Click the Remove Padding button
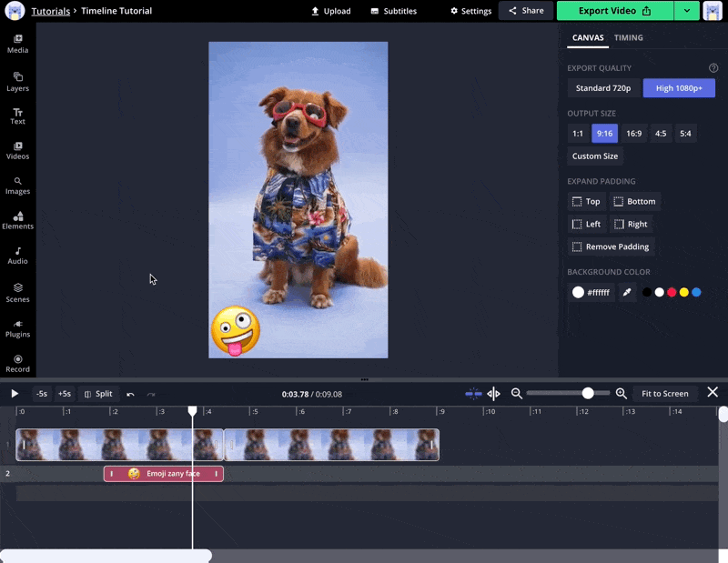Screen dimensions: 728x563 (611, 246)
